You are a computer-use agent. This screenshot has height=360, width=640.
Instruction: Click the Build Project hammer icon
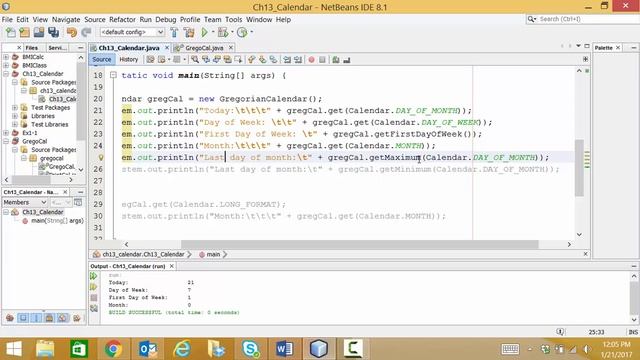[174, 32]
